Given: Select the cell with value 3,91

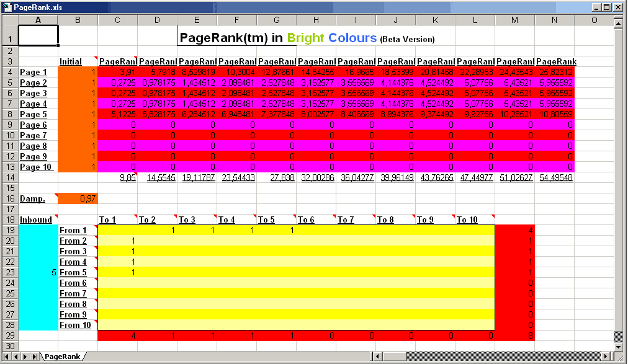Looking at the screenshot, I should click(117, 72).
